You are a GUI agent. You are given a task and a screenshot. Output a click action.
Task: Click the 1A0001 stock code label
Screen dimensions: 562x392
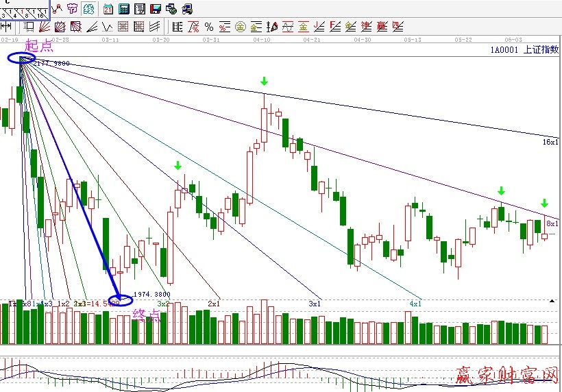coord(504,49)
